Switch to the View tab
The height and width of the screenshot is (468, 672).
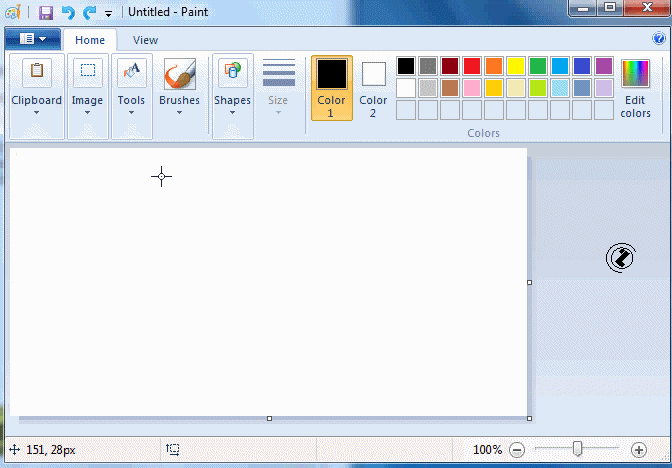point(145,40)
